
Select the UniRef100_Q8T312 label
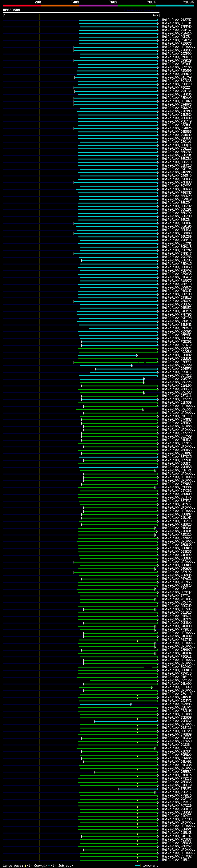176,376
